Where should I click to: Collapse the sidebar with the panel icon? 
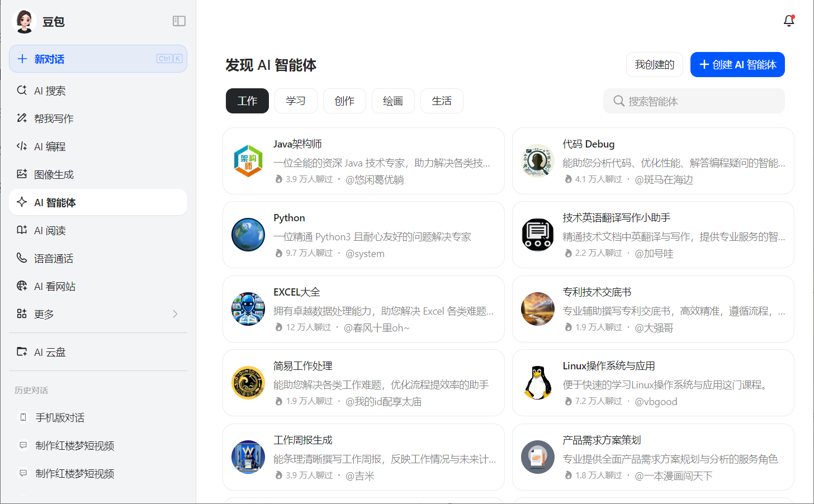pyautogui.click(x=179, y=21)
